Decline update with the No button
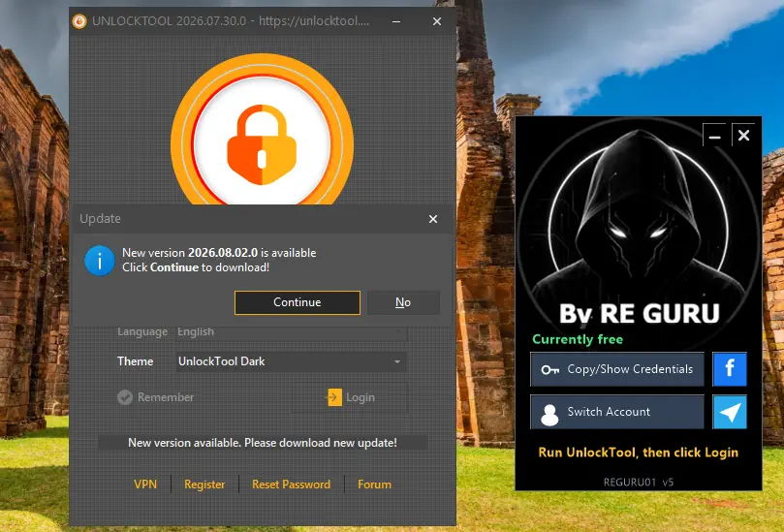Screen dimensions: 784x532 [403, 302]
